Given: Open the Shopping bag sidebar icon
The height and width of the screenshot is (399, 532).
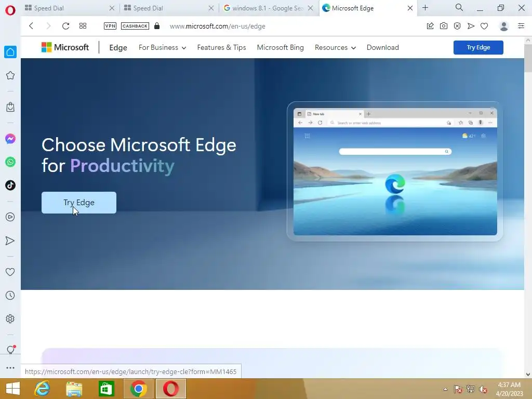Looking at the screenshot, I should pos(10,107).
